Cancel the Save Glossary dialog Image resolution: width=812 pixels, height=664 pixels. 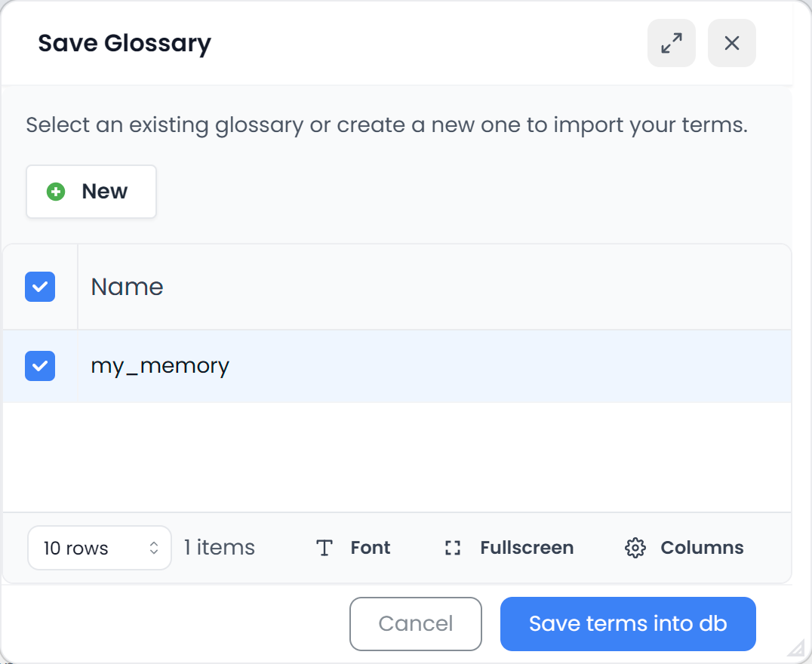pos(415,624)
